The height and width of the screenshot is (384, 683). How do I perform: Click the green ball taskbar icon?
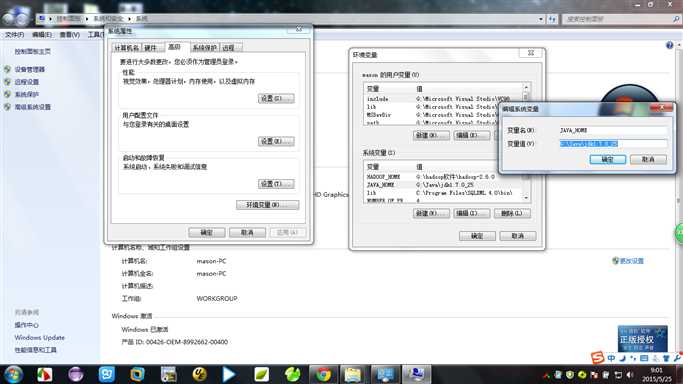coord(293,374)
